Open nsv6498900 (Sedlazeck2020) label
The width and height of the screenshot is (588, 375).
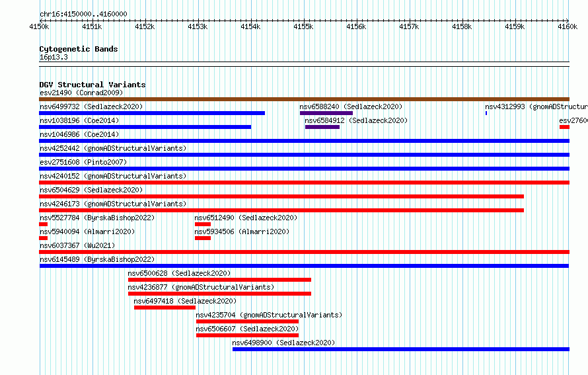tap(283, 343)
